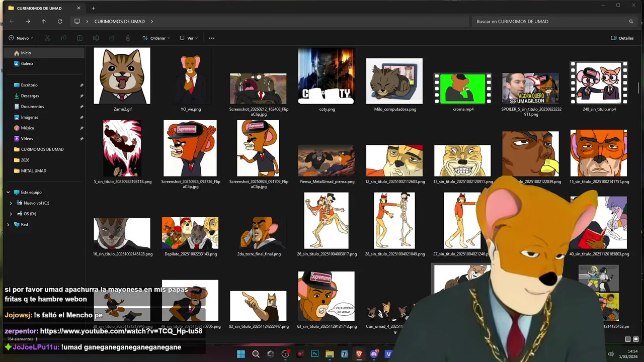
Task: Click the chevron before CURIMOMOS DE UMAD breadcrumb
Action: [x=88, y=22]
